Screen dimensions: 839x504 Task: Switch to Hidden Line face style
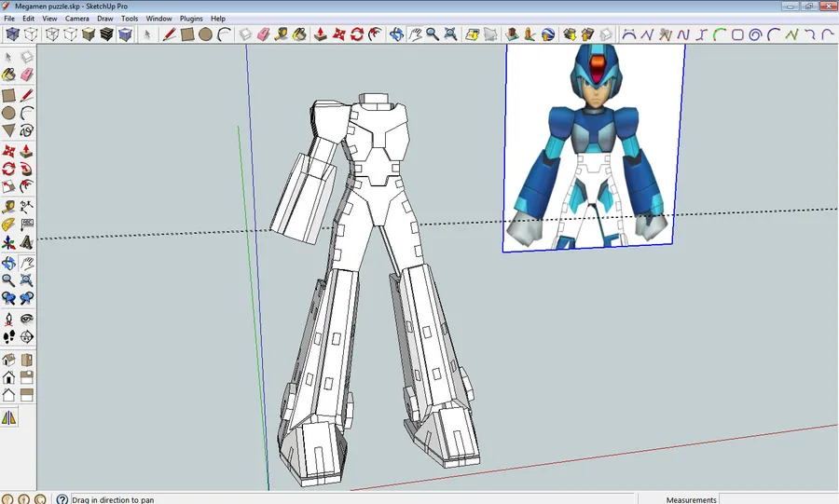tap(70, 34)
